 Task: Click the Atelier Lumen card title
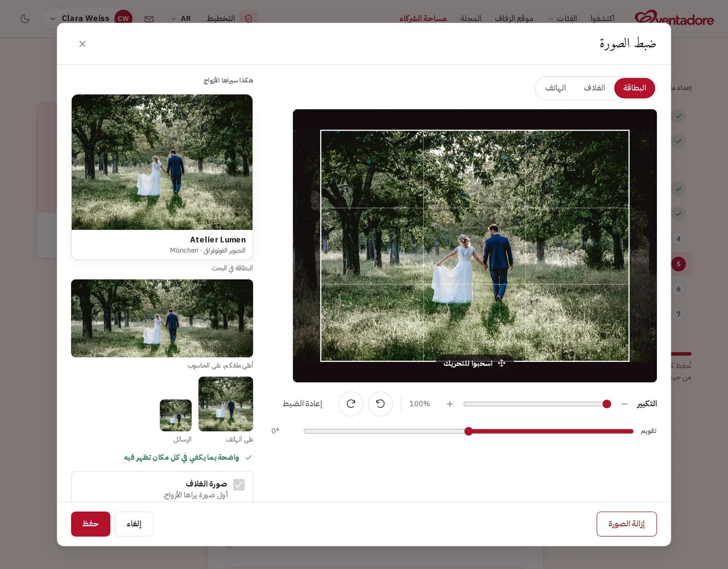pos(218,239)
